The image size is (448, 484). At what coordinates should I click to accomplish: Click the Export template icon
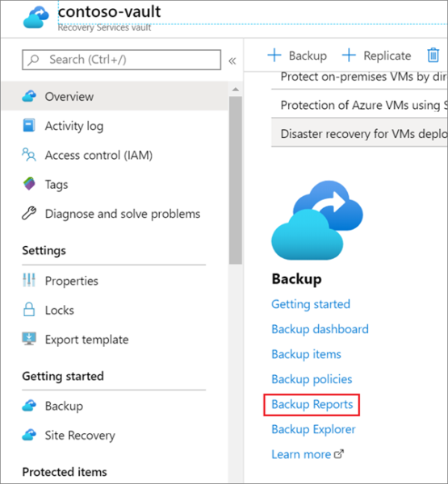coord(29,339)
